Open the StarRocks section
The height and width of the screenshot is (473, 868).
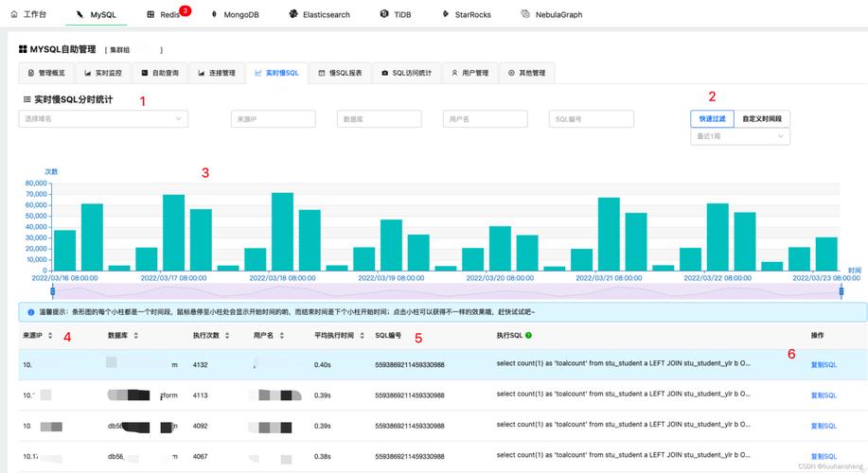(466, 14)
